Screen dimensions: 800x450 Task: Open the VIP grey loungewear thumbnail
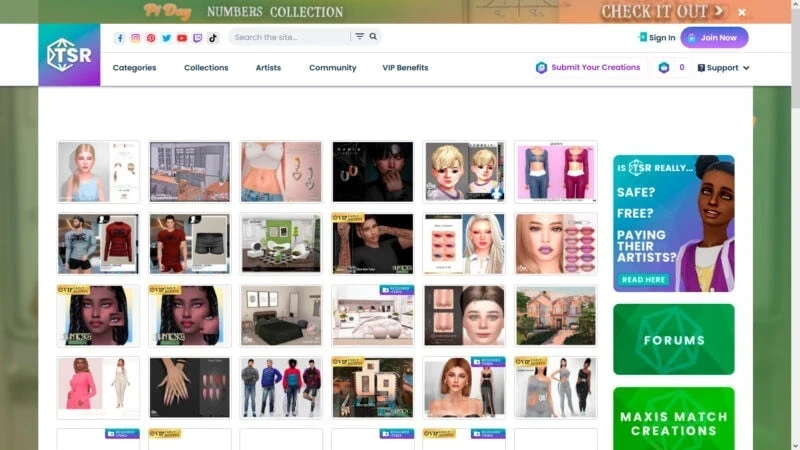pyautogui.click(x=556, y=388)
